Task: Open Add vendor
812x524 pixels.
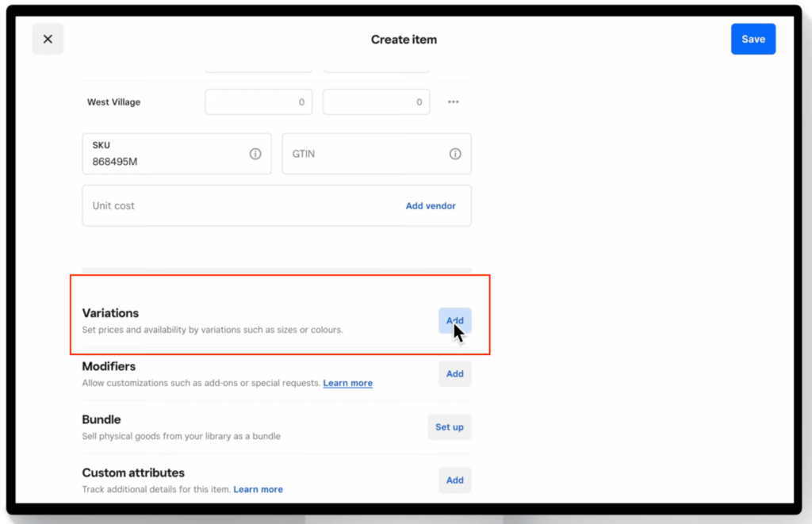Action: pyautogui.click(x=431, y=205)
